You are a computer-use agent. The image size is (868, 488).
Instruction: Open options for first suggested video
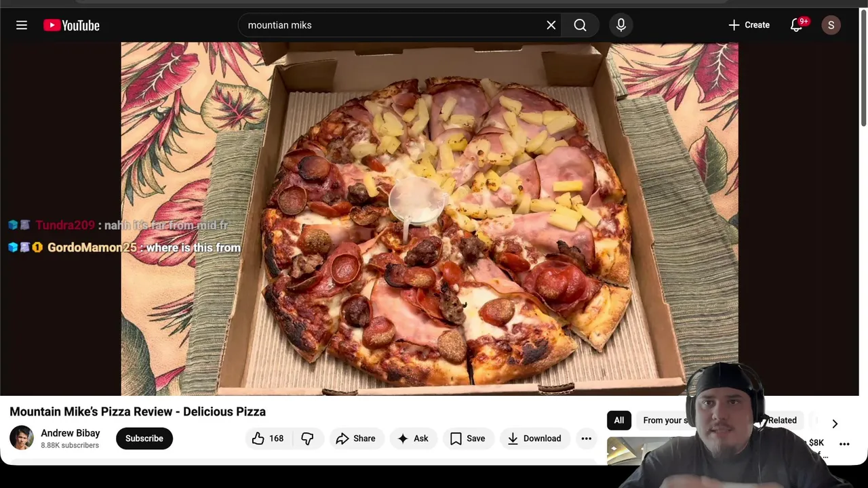coord(844,444)
